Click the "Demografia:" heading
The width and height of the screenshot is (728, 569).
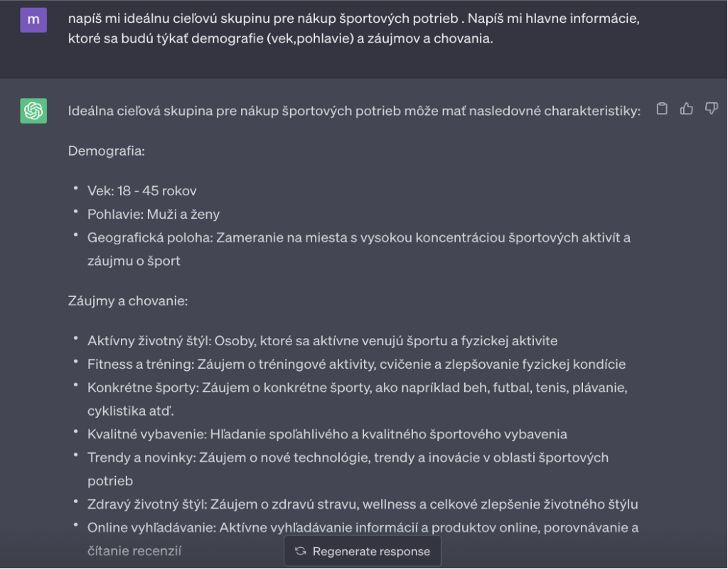tap(106, 151)
